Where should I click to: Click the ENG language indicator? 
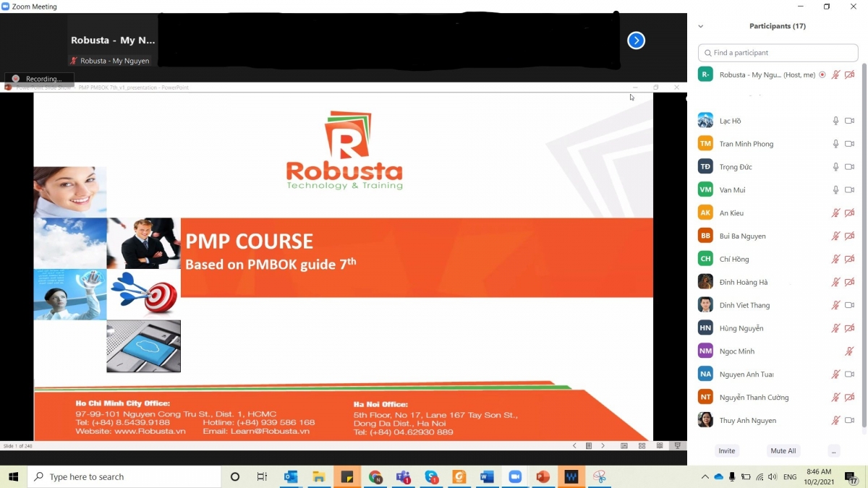[790, 476]
